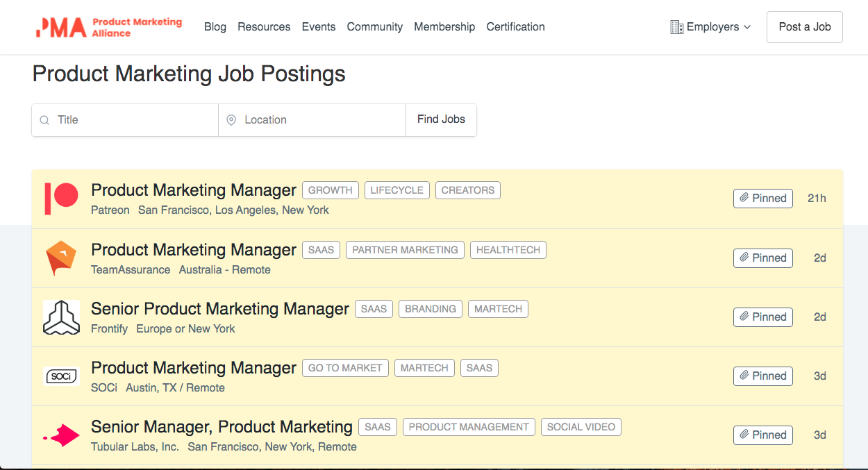868x470 pixels.
Task: Select the GO TO MARKET tag
Action: 345,368
